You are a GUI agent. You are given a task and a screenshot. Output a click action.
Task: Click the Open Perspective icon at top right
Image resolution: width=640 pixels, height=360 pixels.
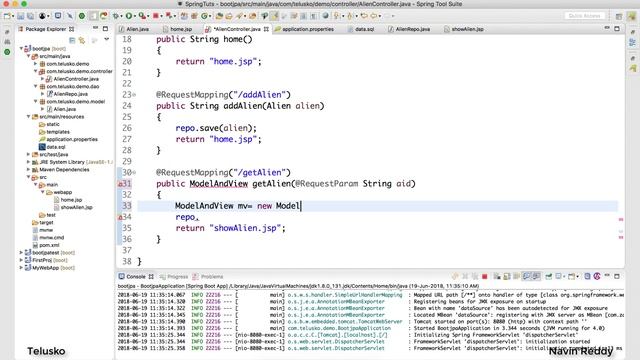point(619,16)
